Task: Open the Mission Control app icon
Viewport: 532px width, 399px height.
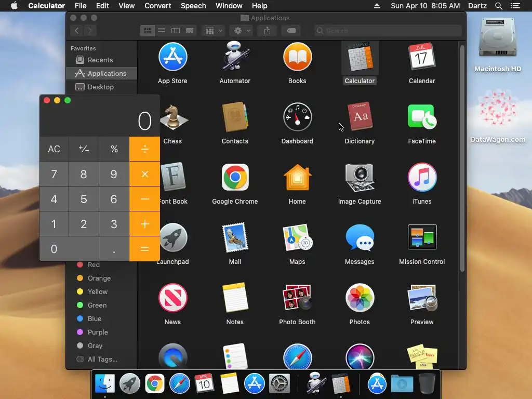Action: [x=422, y=237]
